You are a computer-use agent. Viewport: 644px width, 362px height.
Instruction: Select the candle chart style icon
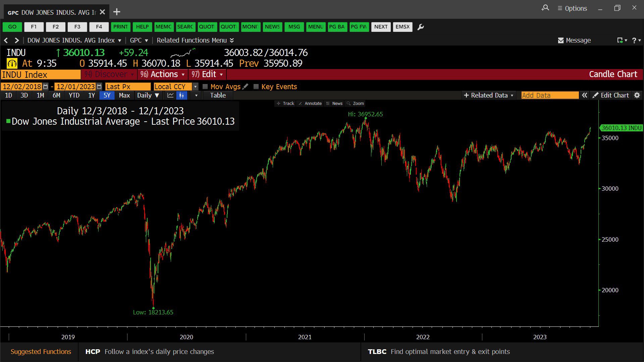pos(181,96)
